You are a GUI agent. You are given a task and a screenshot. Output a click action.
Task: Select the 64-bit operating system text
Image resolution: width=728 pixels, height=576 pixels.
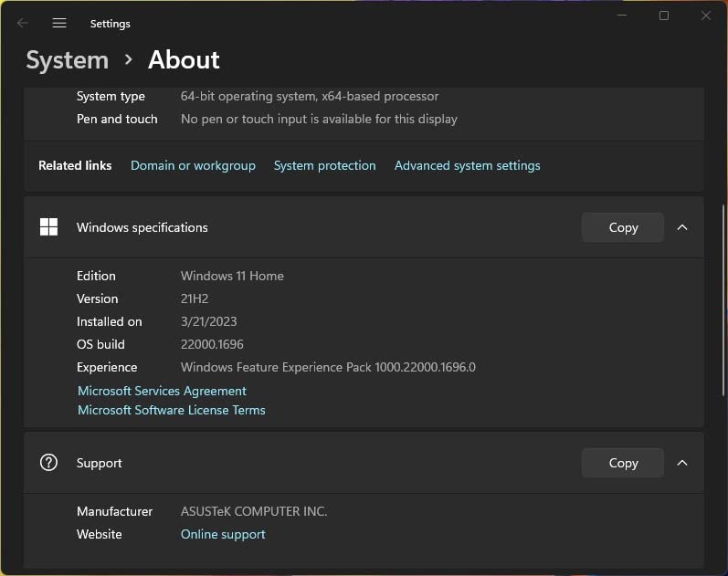pos(310,96)
